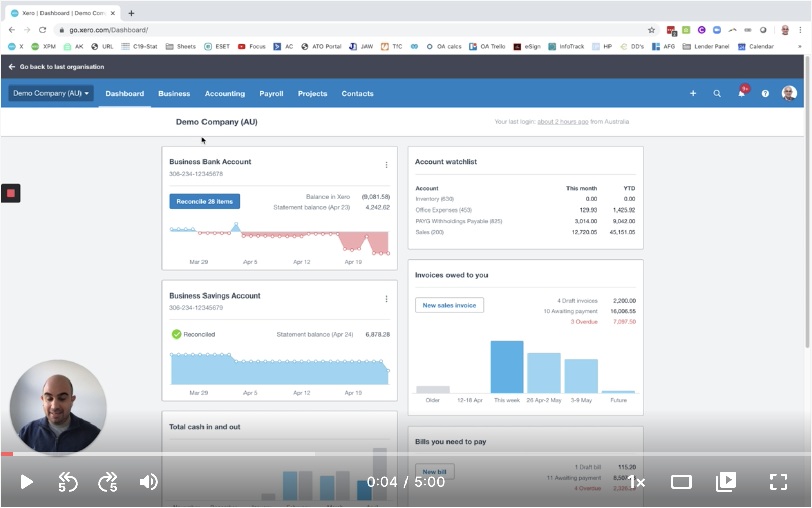Open the Accounting menu
The height and width of the screenshot is (508, 812).
(x=225, y=94)
